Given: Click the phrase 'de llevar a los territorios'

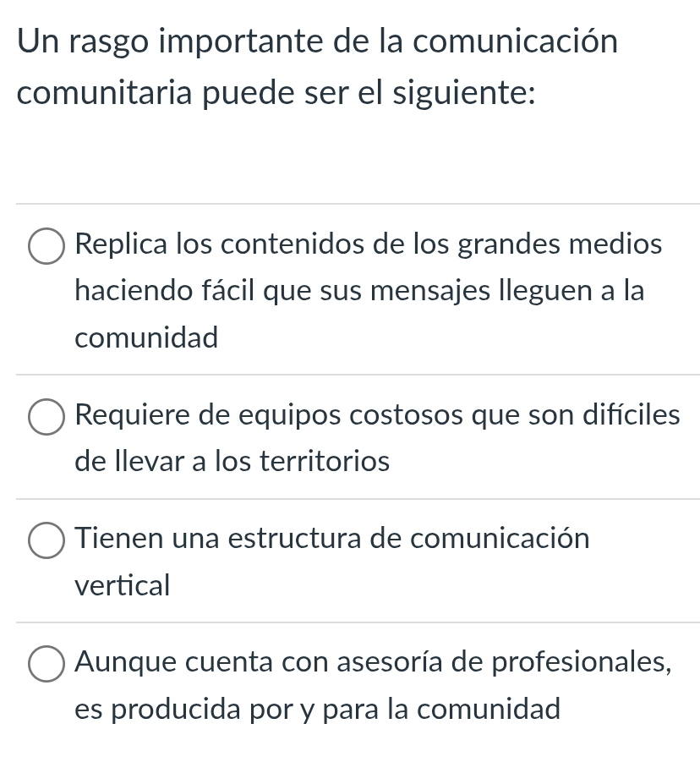Looking at the screenshot, I should (x=232, y=462).
